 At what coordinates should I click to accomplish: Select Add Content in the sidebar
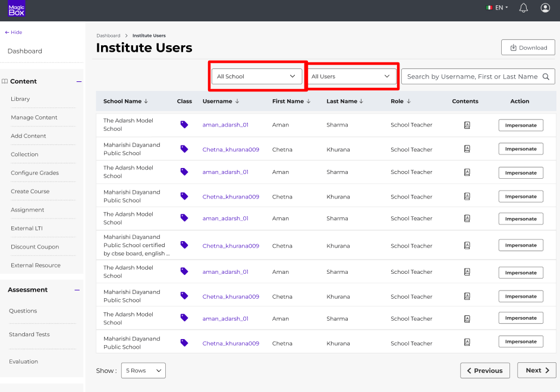[28, 136]
